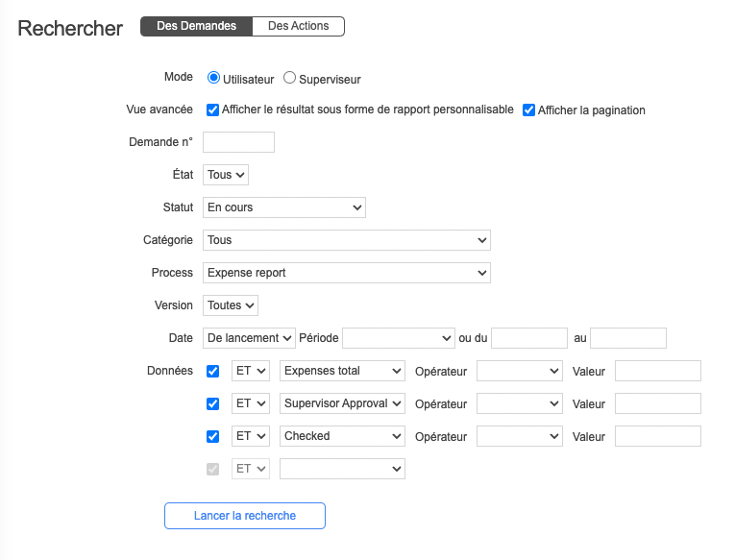Disable the Checked data row checkbox

click(213, 436)
